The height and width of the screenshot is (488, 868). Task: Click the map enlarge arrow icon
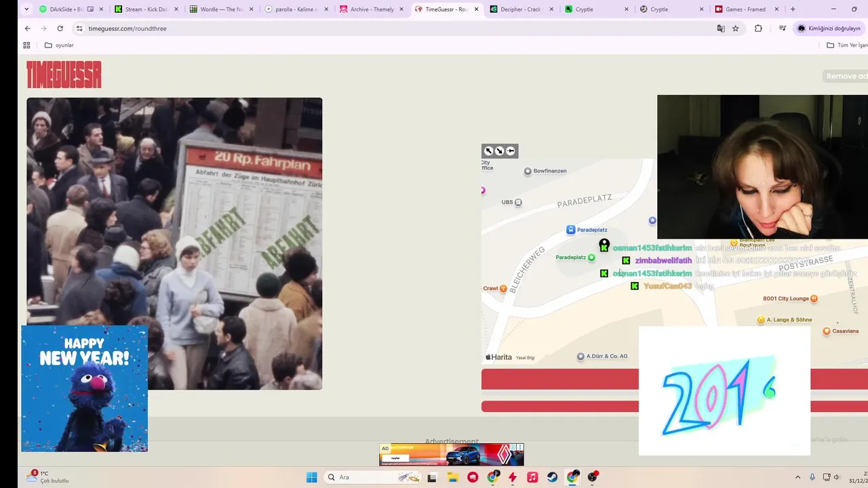tap(488, 151)
